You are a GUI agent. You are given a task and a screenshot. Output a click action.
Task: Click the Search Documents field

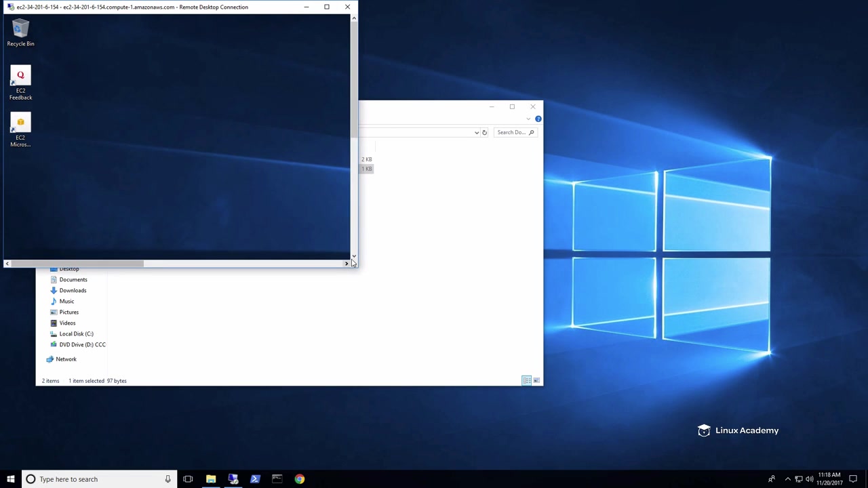point(511,133)
